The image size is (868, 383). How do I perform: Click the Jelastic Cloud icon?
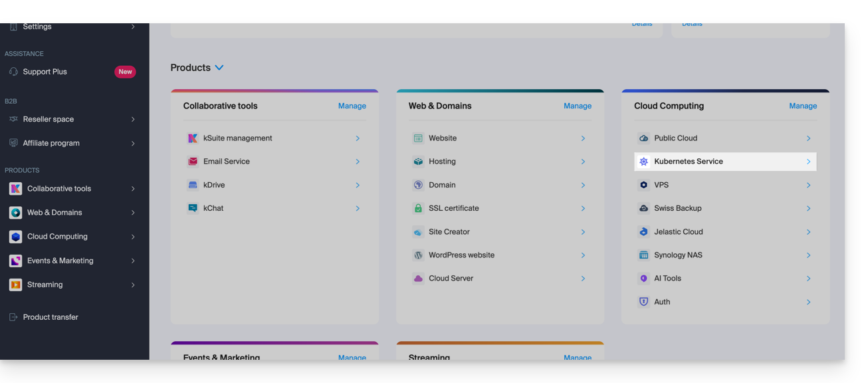tap(643, 232)
